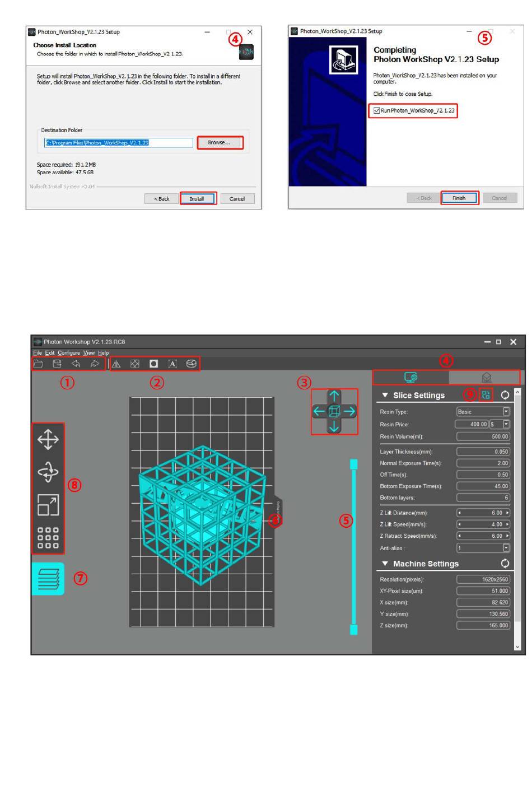Image resolution: width=532 pixels, height=795 pixels.
Task: Reset Slice Settings with the refresh icon
Action: click(505, 395)
